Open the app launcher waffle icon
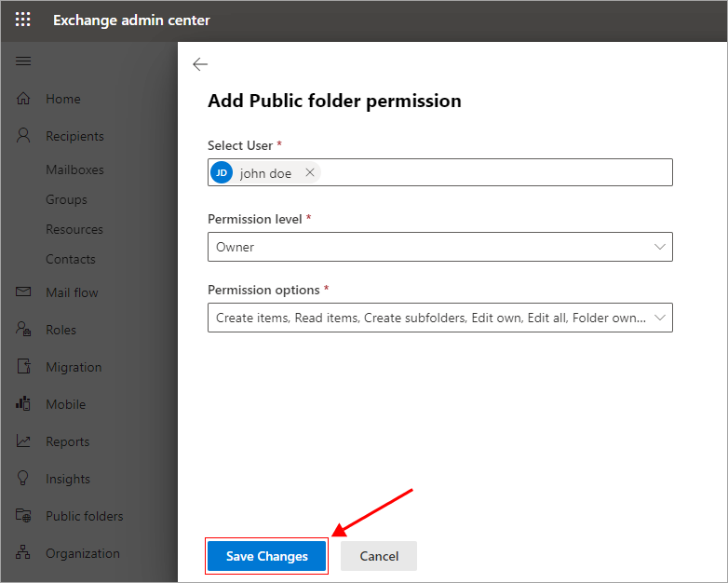Viewport: 728px width, 583px height. point(23,20)
